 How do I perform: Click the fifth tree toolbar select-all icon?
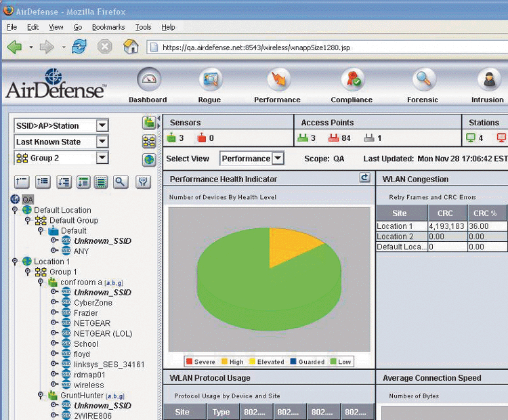pos(101,182)
